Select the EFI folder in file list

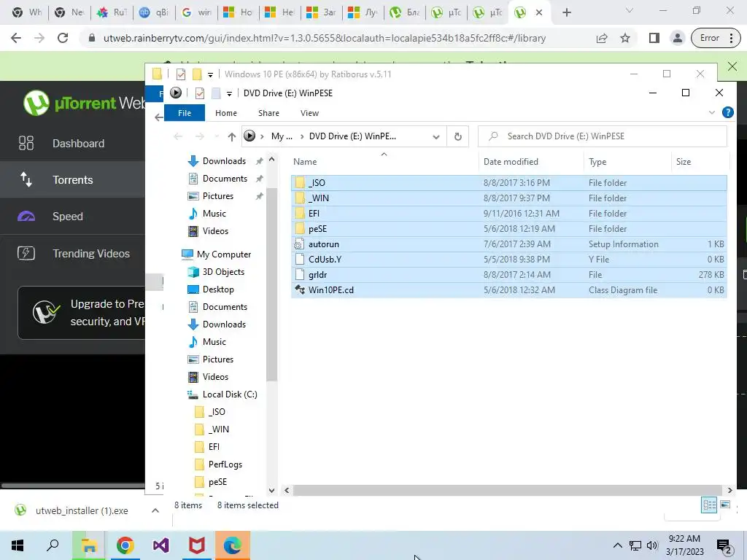(508, 214)
